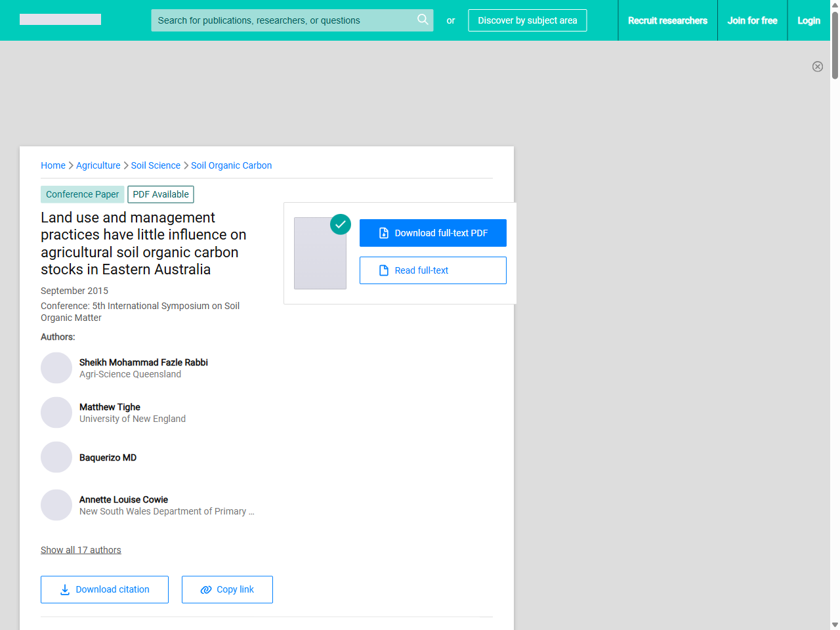
Task: Click Matthew Tighe's profile avatar
Action: coord(56,413)
